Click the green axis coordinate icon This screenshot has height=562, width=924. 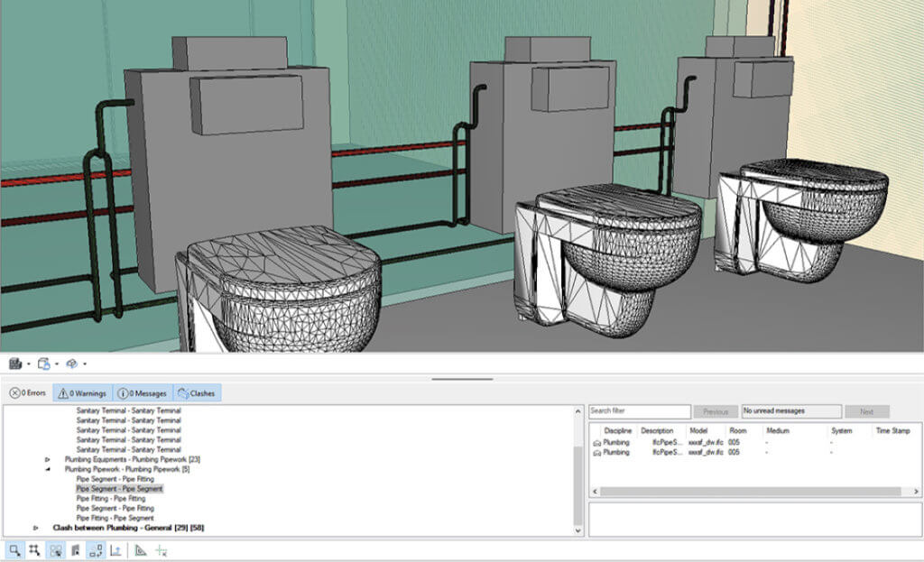click(x=162, y=549)
